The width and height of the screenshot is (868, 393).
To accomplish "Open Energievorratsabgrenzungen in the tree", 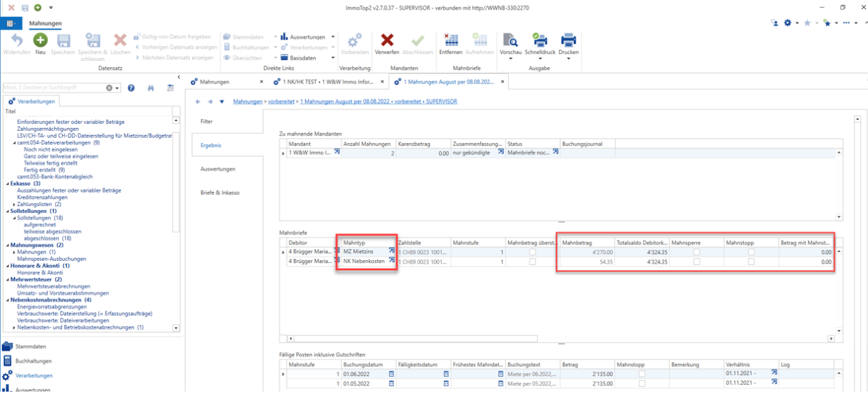I will click(x=52, y=307).
